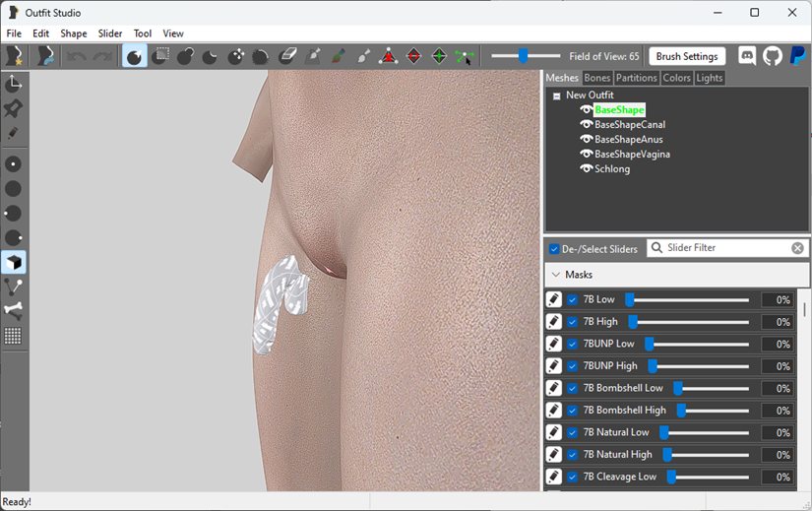
Task: Switch to the Partitions tab
Action: point(637,78)
